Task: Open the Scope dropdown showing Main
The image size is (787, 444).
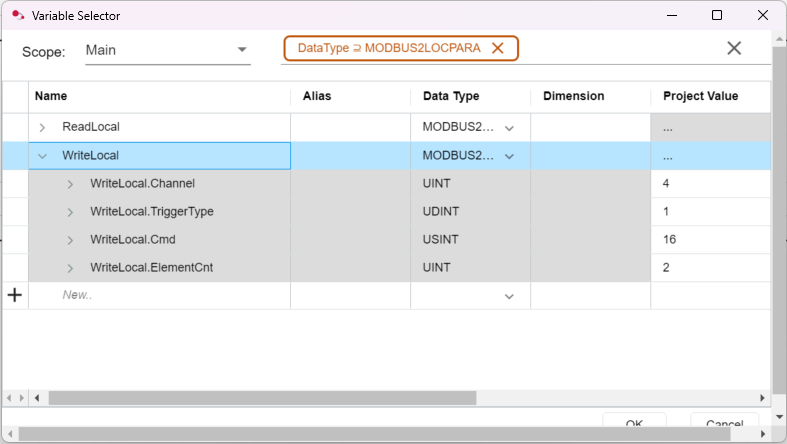Action: (242, 50)
